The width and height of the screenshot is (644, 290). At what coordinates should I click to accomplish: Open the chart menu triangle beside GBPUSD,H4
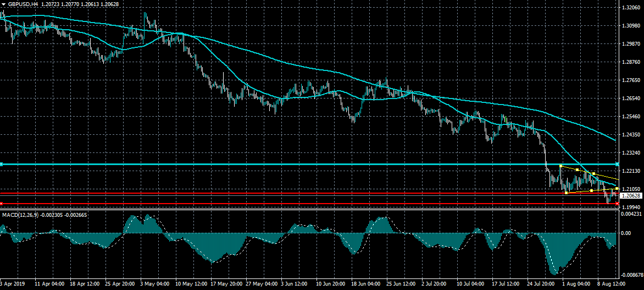click(x=4, y=4)
